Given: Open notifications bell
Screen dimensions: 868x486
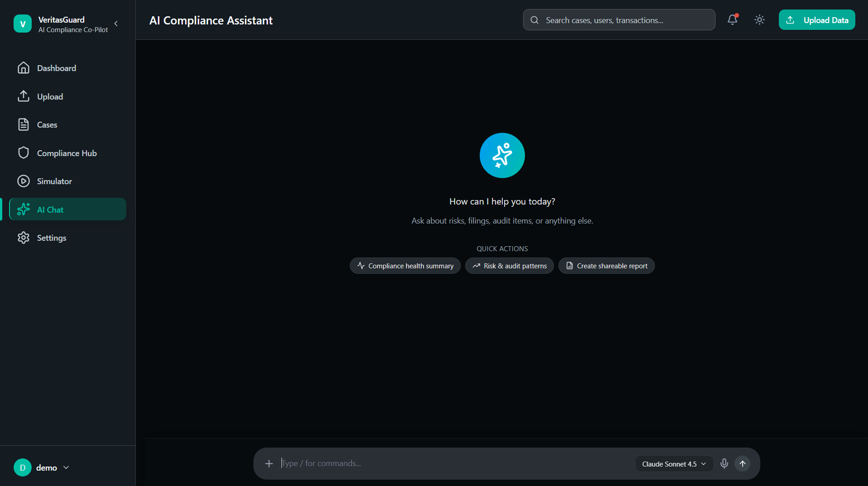Looking at the screenshot, I should 732,20.
